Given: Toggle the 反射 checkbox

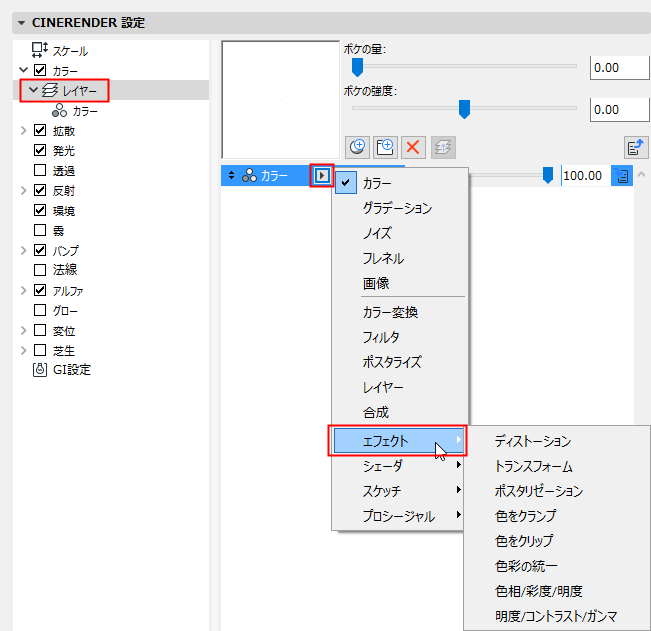Looking at the screenshot, I should click(x=40, y=190).
